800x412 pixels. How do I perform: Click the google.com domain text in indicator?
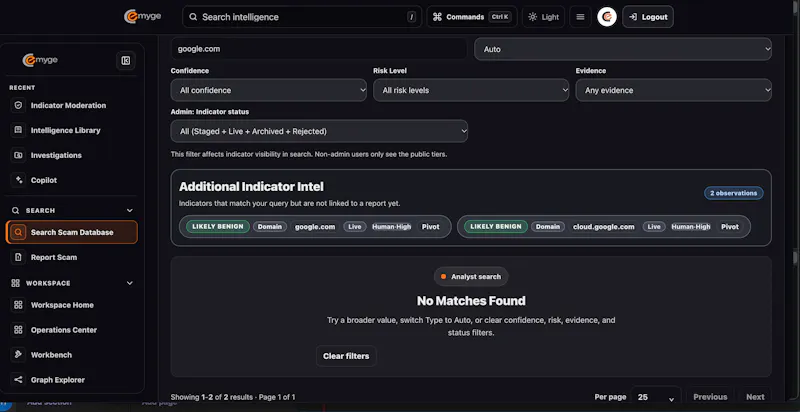coord(315,227)
